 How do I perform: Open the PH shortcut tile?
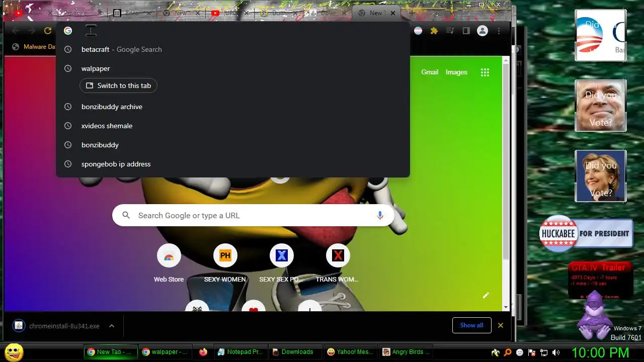pos(225,263)
